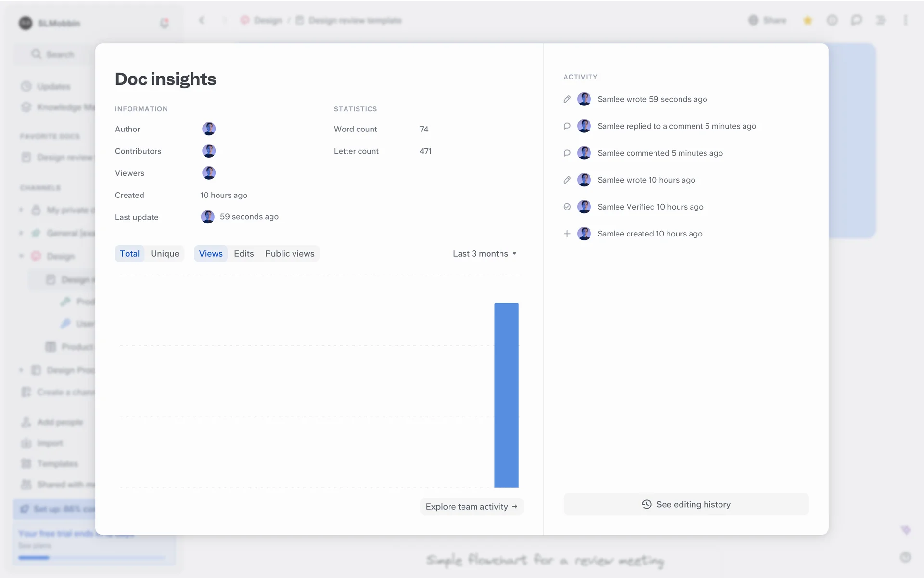
Task: Select the Views tab
Action: coord(211,254)
